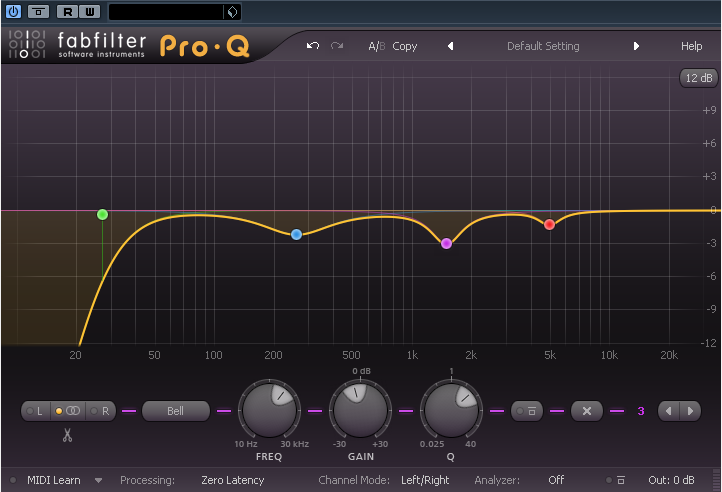Open the Bell filter shape selector
The width and height of the screenshot is (722, 492).
click(x=175, y=411)
